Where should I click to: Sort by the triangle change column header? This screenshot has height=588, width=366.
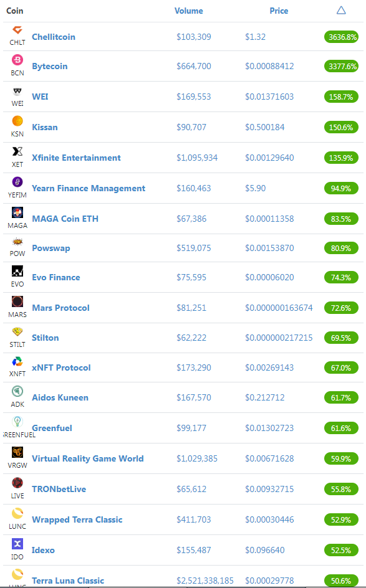tap(341, 10)
